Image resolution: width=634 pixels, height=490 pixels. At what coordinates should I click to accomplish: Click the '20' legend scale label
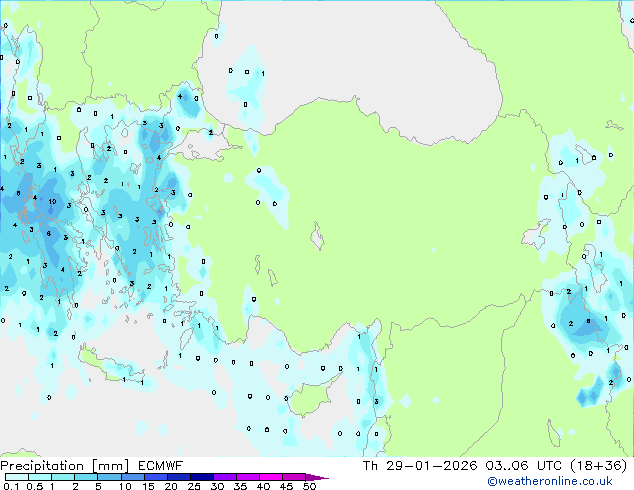pyautogui.click(x=171, y=486)
